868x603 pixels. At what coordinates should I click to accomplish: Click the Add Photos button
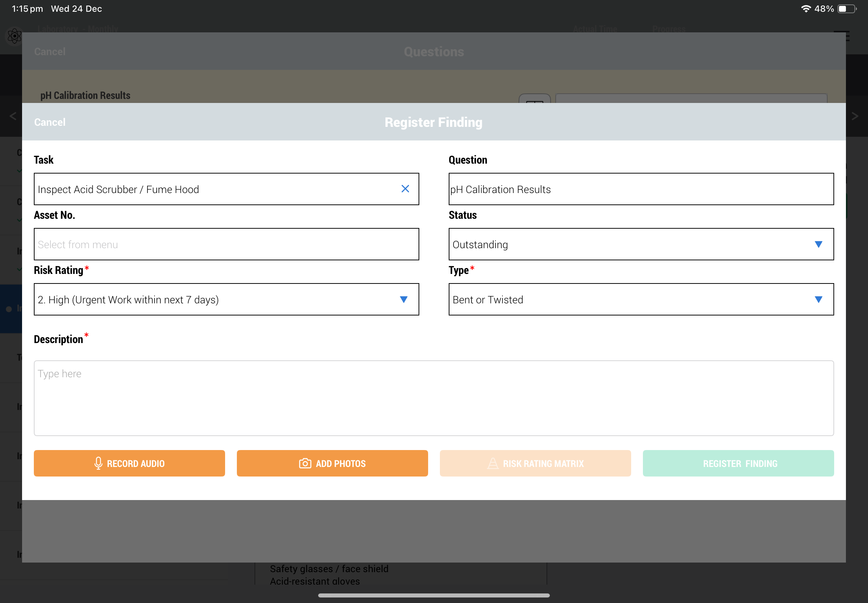(x=332, y=463)
